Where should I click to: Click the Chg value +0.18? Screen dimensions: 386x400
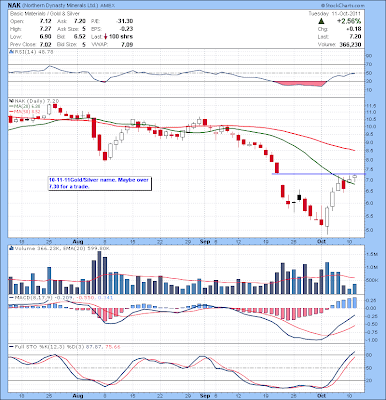tap(355, 29)
